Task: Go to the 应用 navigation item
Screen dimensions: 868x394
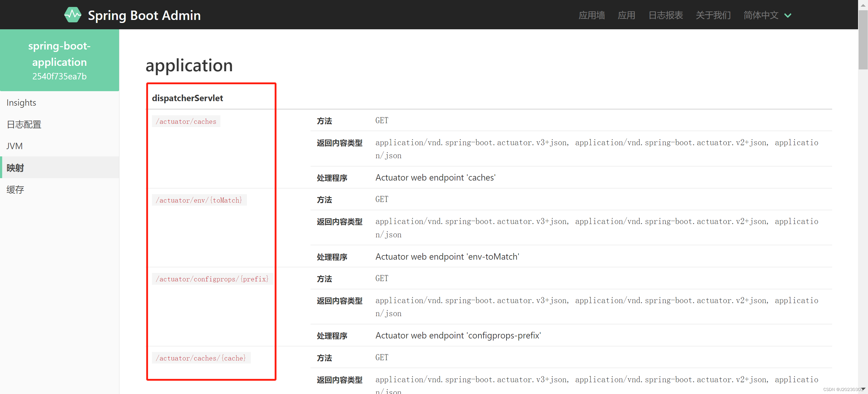Action: (626, 15)
